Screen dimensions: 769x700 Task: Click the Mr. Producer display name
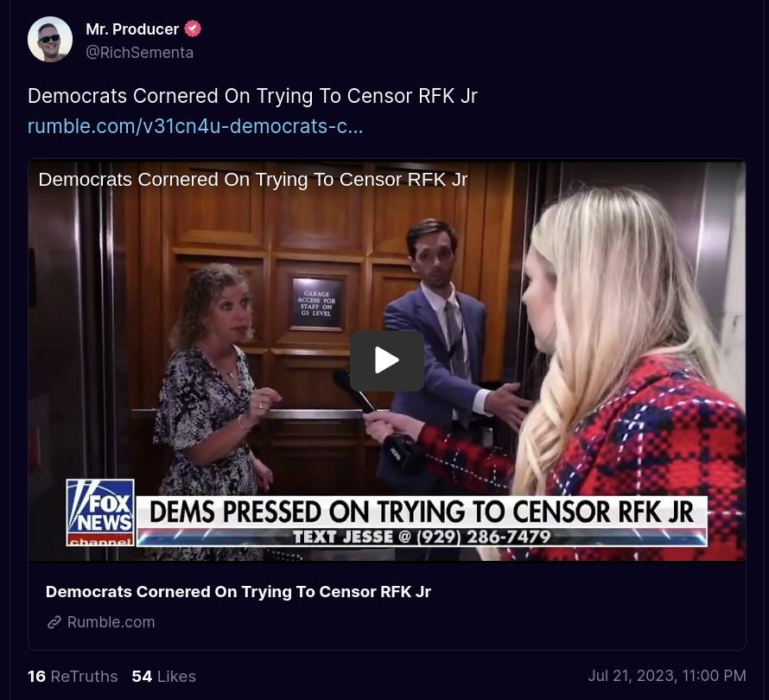(x=132, y=29)
